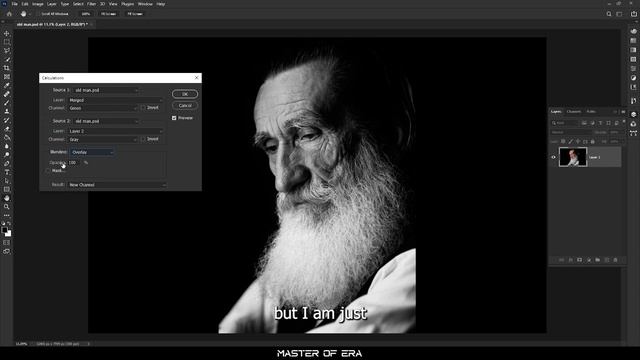Viewport: 640px width, 360px height.
Task: Click the foreground color swatch
Action: (x=4, y=230)
